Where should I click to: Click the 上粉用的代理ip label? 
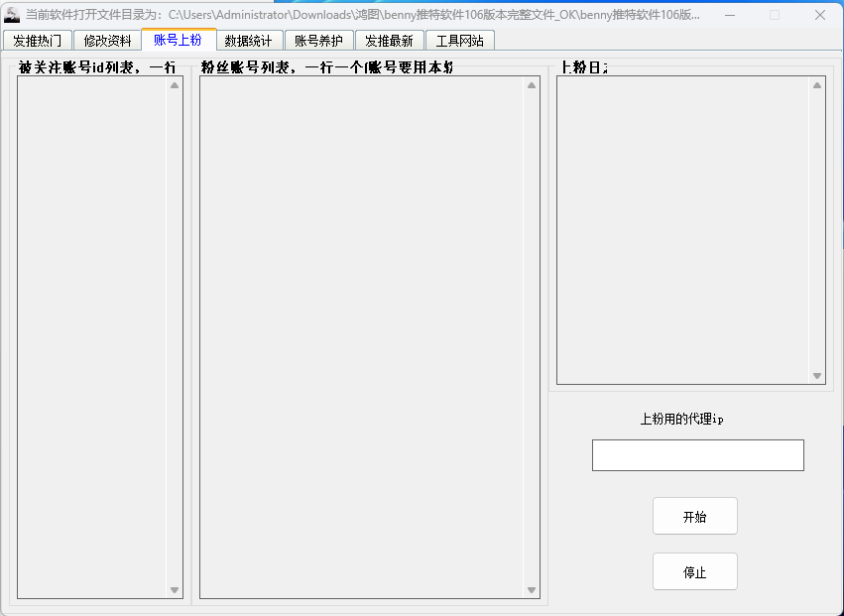[681, 419]
